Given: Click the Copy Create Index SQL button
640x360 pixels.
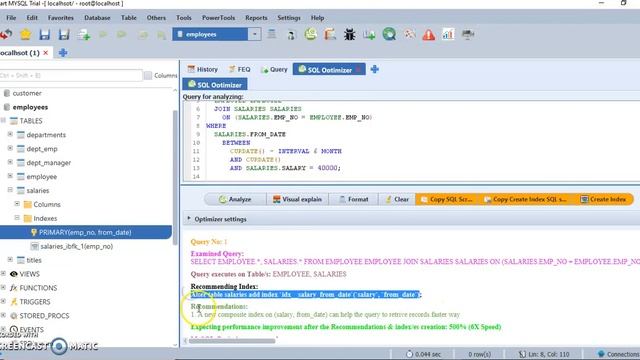Looking at the screenshot, I should [x=526, y=199].
